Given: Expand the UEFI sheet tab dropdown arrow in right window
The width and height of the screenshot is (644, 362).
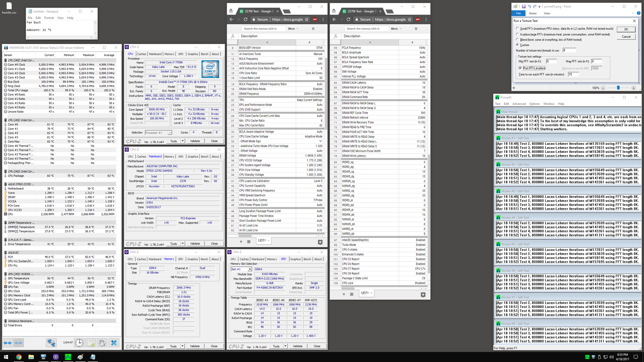Looking at the screenshot, I should click(x=371, y=293).
